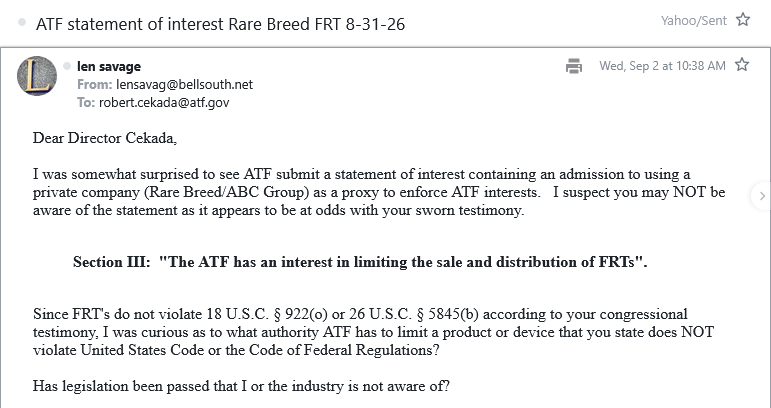
Task: Click the subject line ATF statement of interest
Action: (x=220, y=24)
